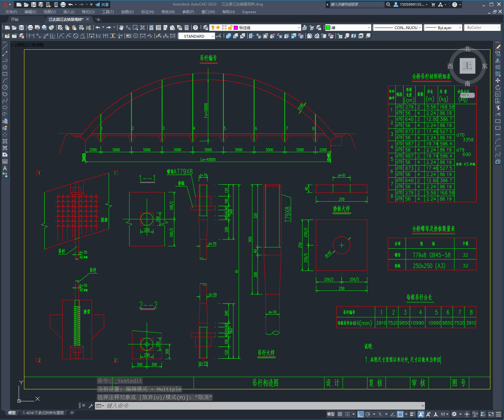Viewport: 504px width, 420px height.
Task: Select the Table tool in left toolbar
Action: pos(5,161)
